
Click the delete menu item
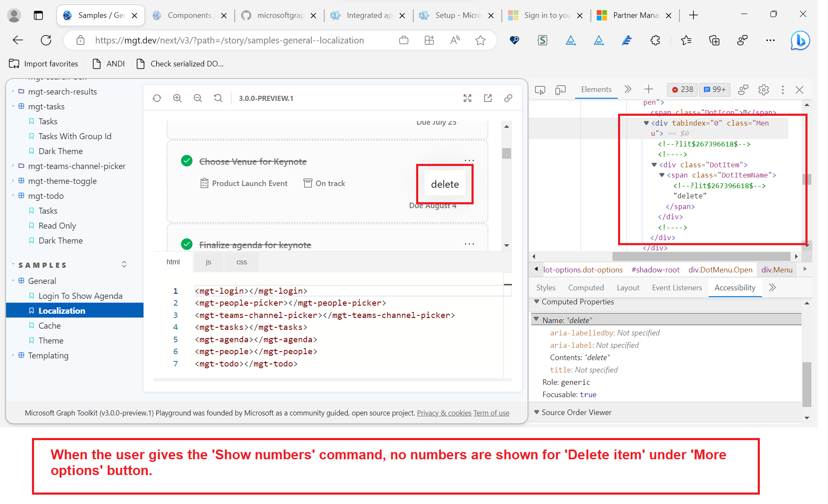click(x=445, y=184)
